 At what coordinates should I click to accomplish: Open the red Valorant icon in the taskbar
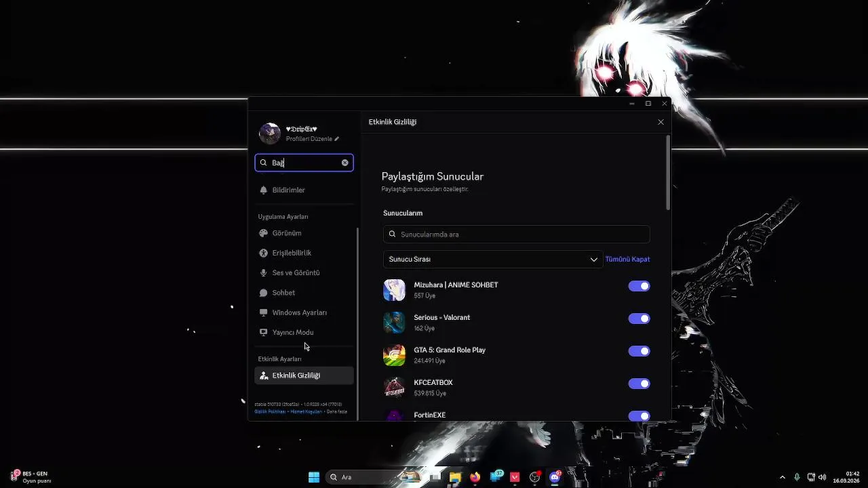(x=515, y=477)
